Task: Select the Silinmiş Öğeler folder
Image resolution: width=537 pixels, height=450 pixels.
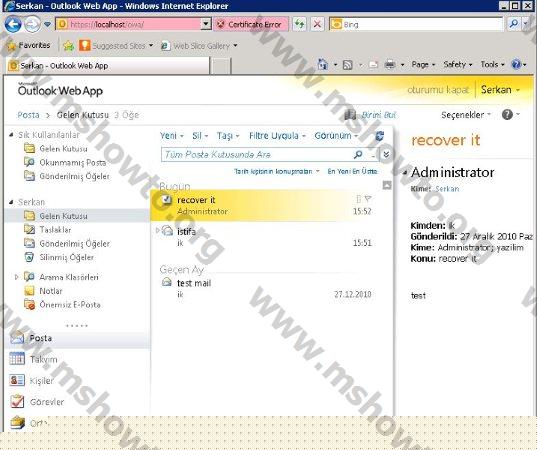Action: pyautogui.click(x=66, y=257)
